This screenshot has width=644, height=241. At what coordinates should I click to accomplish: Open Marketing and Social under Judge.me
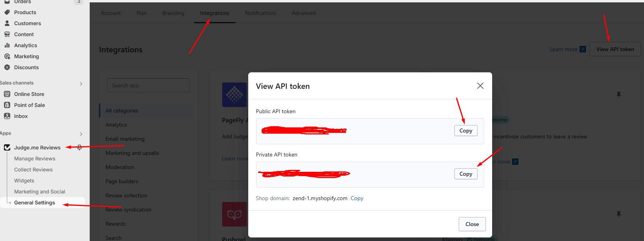tap(40, 191)
